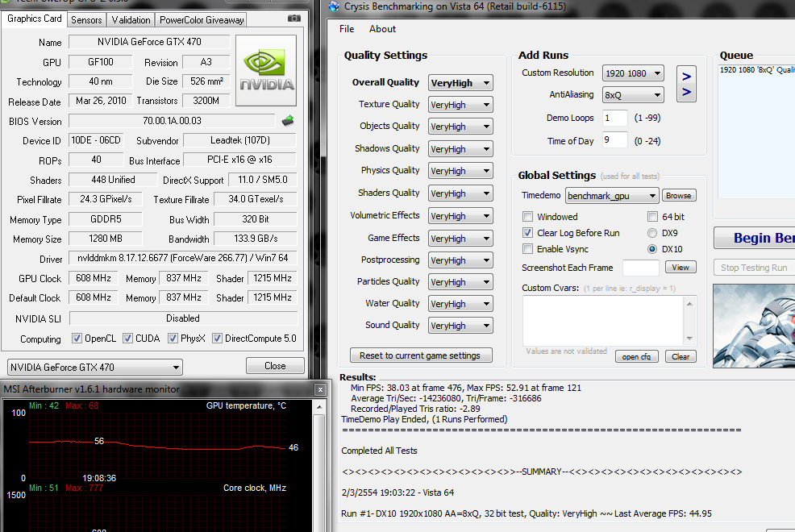Toggle the OpenCL checkbox
The width and height of the screenshot is (795, 532).
point(77,339)
